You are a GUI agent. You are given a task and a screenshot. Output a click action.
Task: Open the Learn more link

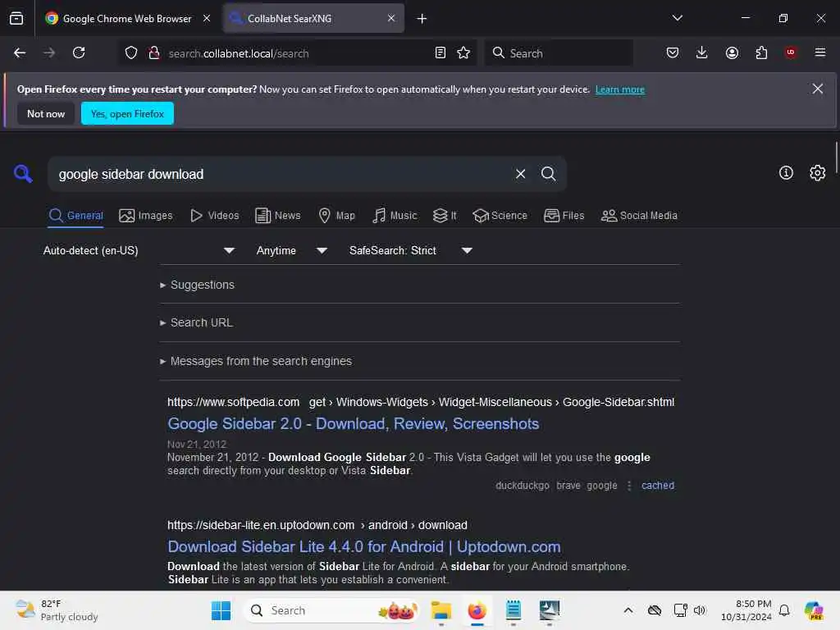coord(620,89)
